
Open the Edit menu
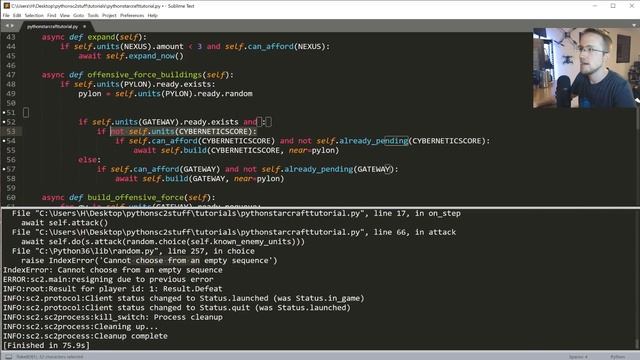pyautogui.click(x=17, y=16)
